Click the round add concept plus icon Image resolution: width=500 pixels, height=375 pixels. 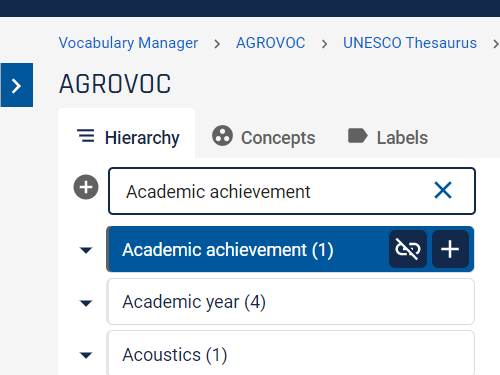86,187
